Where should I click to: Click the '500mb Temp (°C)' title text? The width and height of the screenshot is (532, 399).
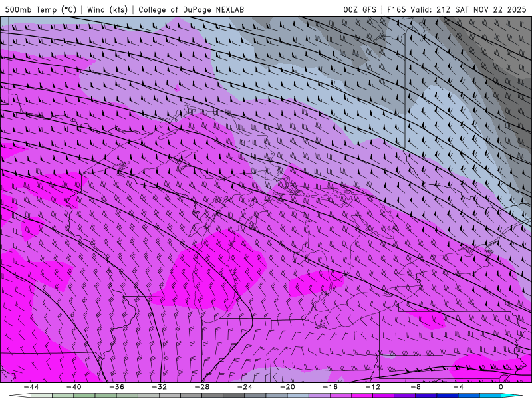(x=41, y=9)
